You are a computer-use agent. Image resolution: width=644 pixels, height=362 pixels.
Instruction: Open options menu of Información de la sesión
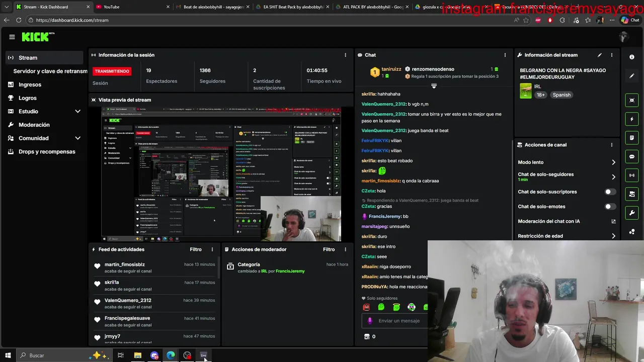pos(345,55)
